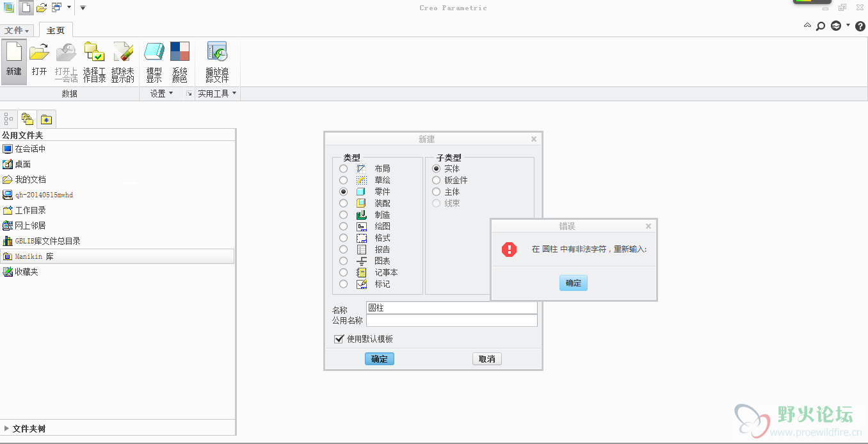Expand the 文件 menu dropdown
Screen dimensions: 868x444
click(x=17, y=30)
